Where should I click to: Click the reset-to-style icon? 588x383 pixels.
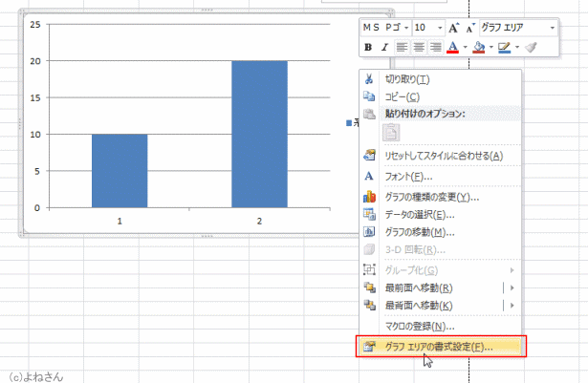click(369, 155)
